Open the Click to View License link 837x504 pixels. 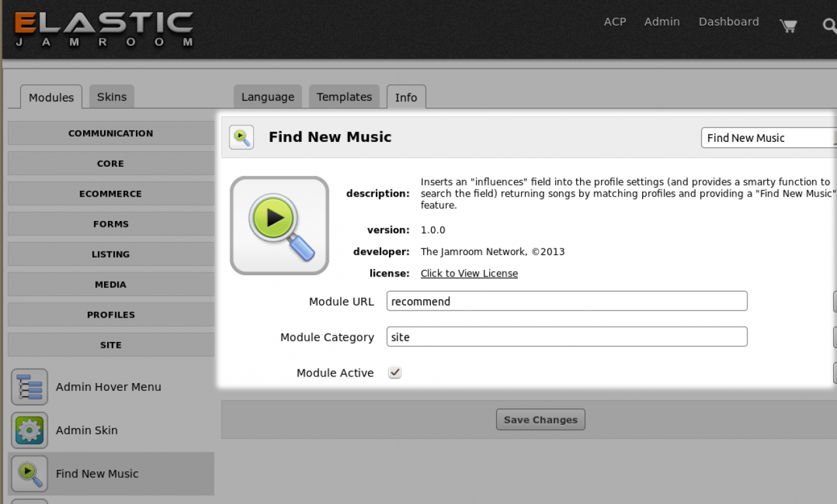click(469, 273)
